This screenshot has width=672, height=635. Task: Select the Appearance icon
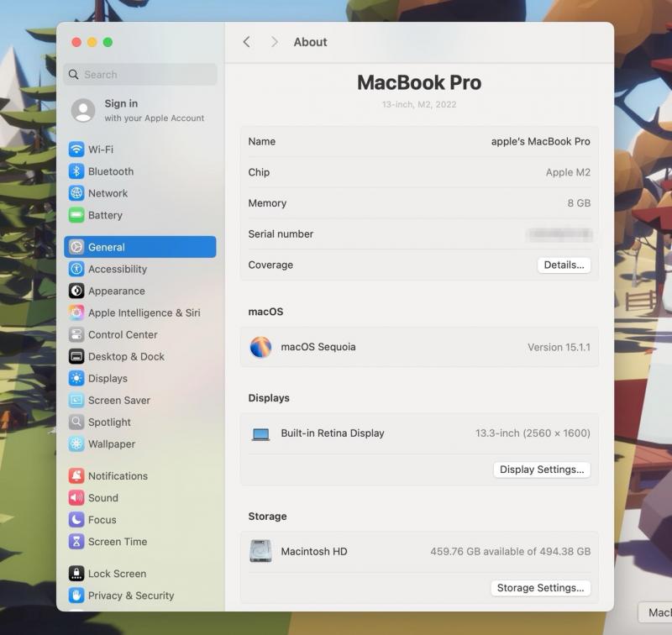[76, 291]
